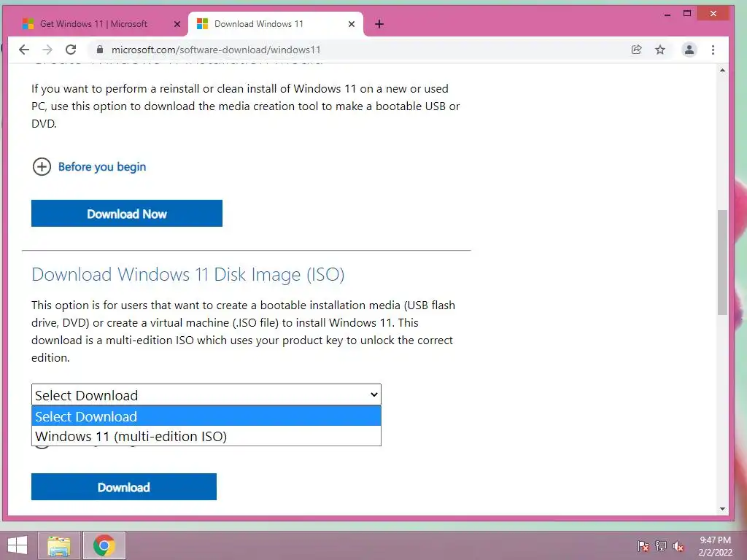747x560 pixels.
Task: Bookmark this page with the star icon
Action: point(659,50)
